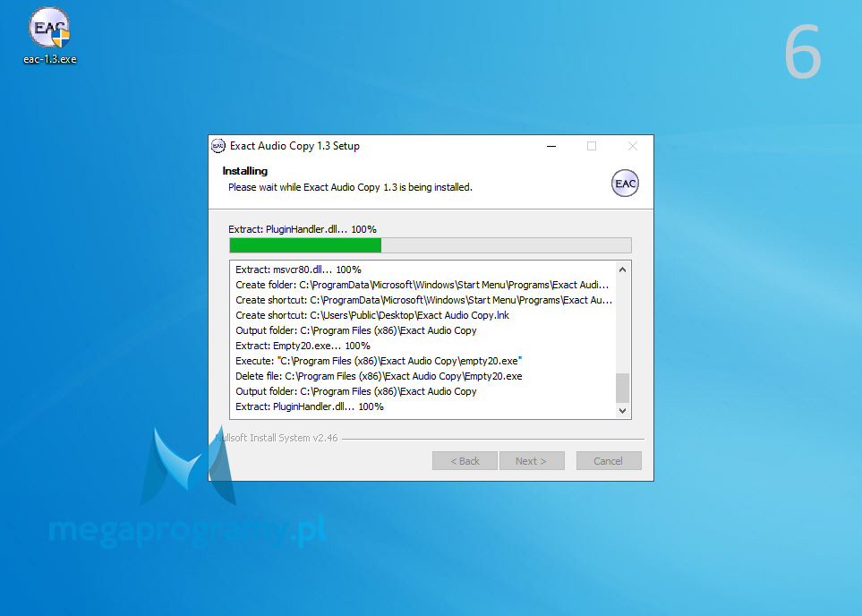Click the round EAC logo in the installer header
Viewport: 862px width, 616px height.
(625, 184)
